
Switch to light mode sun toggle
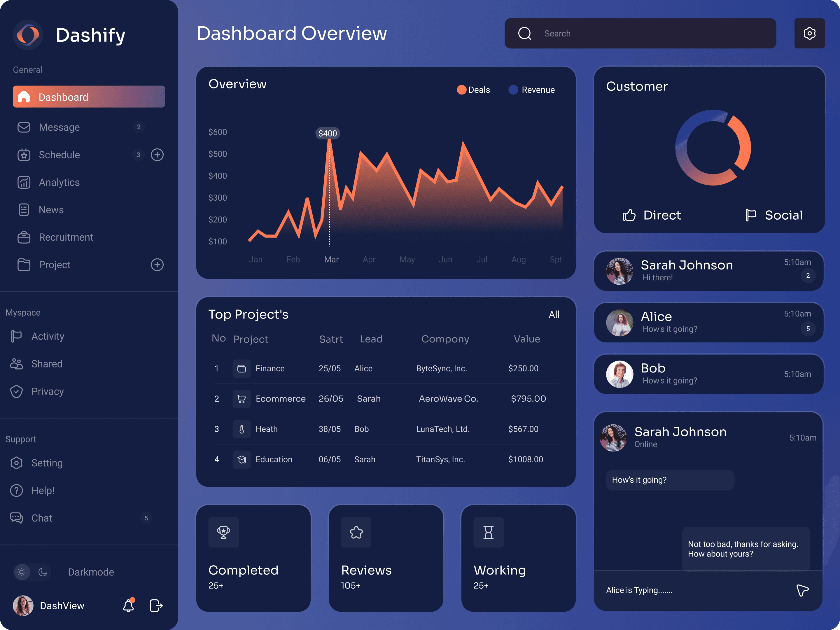pyautogui.click(x=22, y=572)
